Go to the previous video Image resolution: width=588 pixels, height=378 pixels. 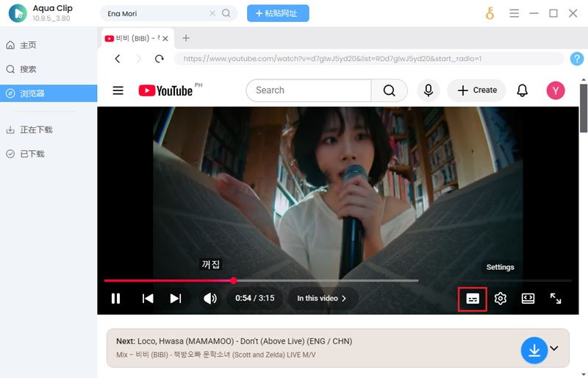[148, 299]
